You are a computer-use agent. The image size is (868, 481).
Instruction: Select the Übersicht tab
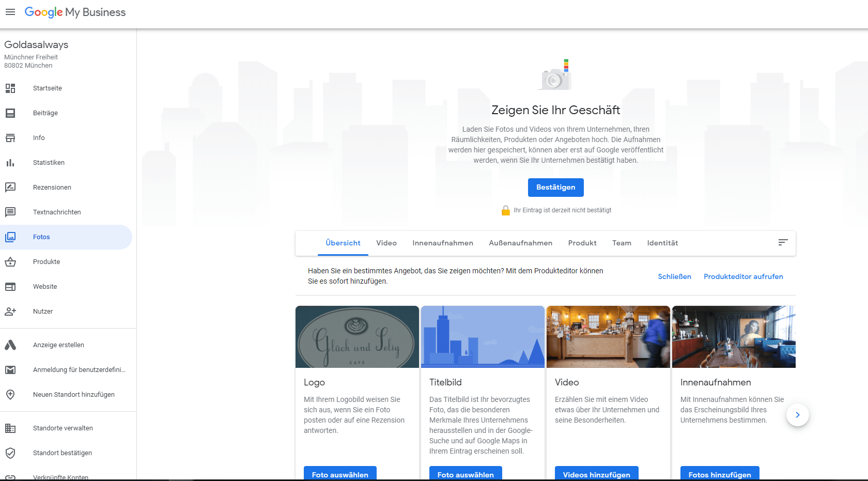(x=343, y=243)
